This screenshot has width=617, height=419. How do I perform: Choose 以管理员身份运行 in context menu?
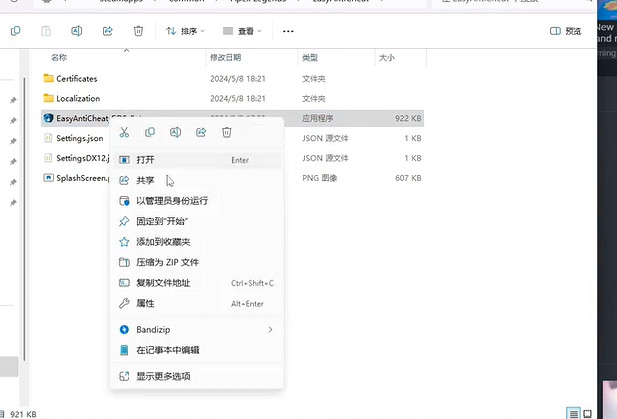tap(196, 201)
